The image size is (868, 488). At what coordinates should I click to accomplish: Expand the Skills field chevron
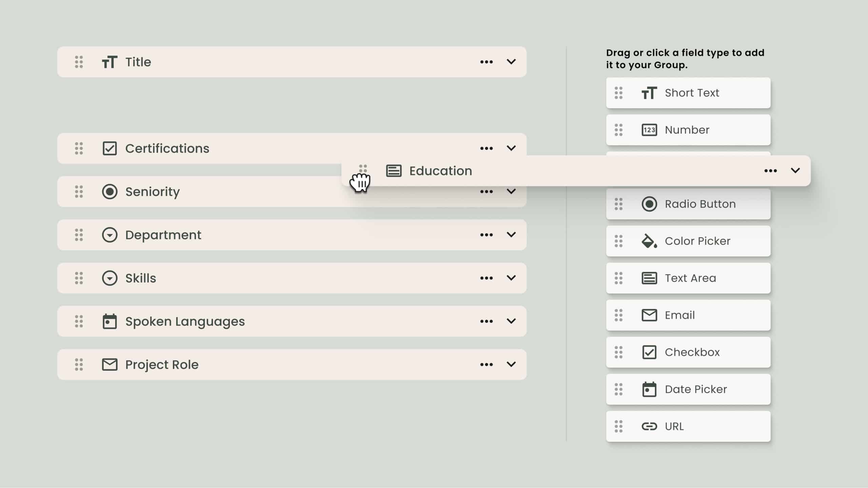tap(511, 278)
